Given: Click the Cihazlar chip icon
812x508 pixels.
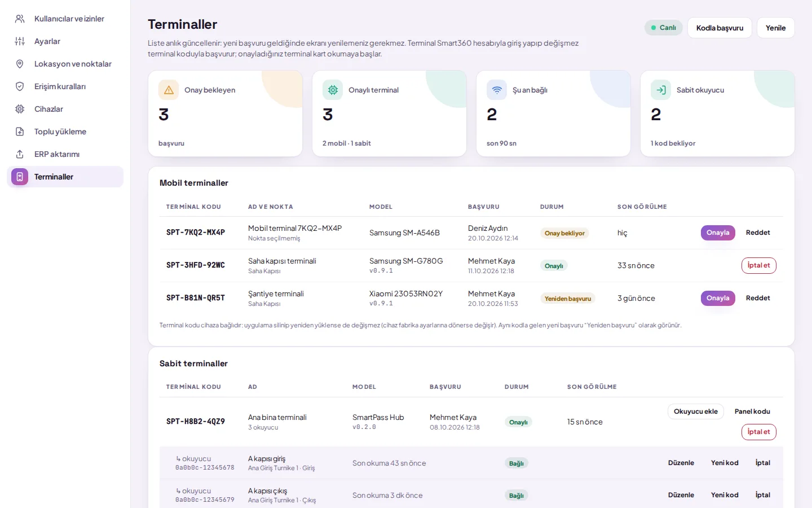Looking at the screenshot, I should click(x=20, y=109).
